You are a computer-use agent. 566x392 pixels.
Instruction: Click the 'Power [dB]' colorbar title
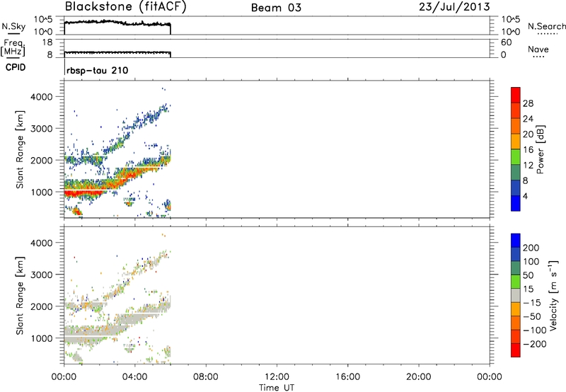click(540, 149)
